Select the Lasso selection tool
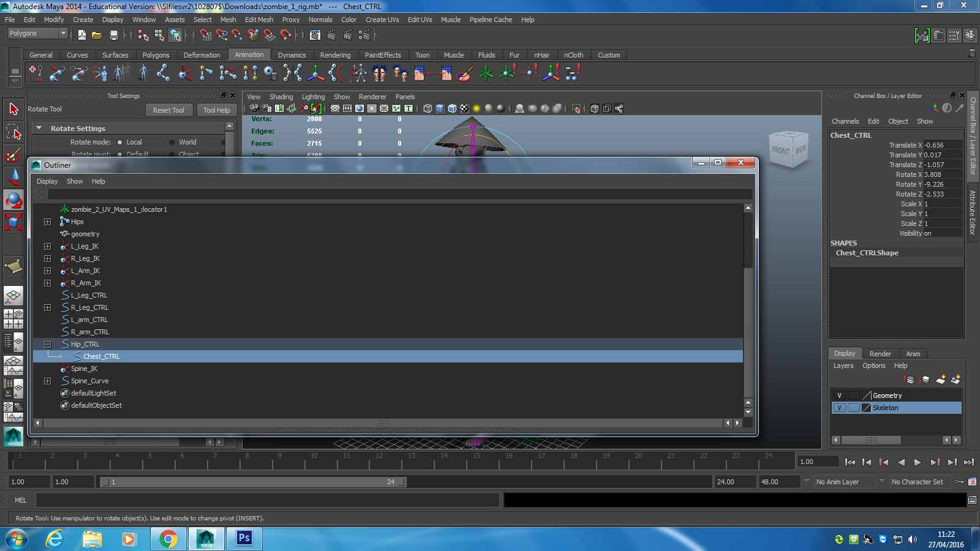 tap(13, 132)
